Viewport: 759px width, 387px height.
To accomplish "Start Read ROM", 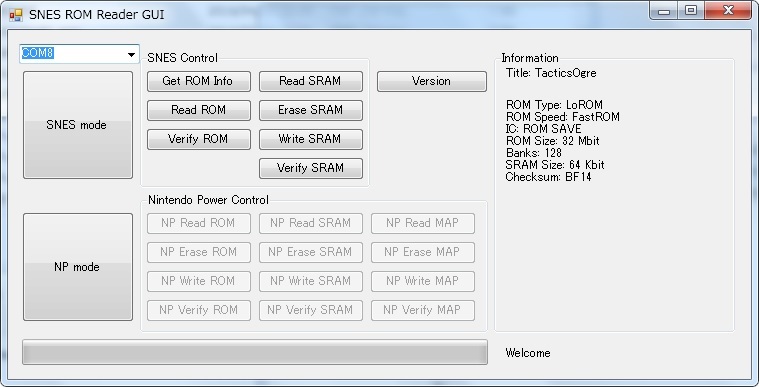I will click(199, 110).
